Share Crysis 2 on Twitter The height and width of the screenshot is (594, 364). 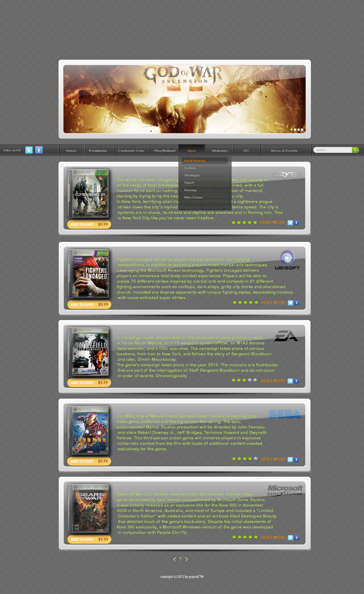pos(290,223)
